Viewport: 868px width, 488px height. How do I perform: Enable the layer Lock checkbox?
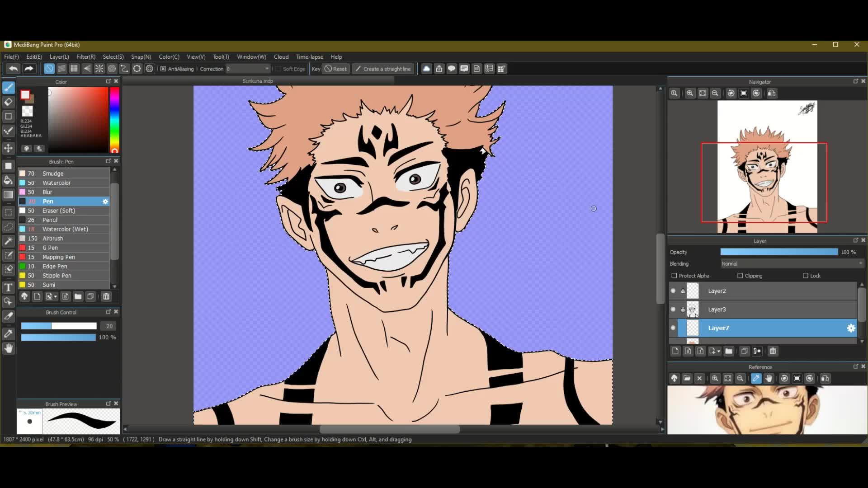click(805, 276)
